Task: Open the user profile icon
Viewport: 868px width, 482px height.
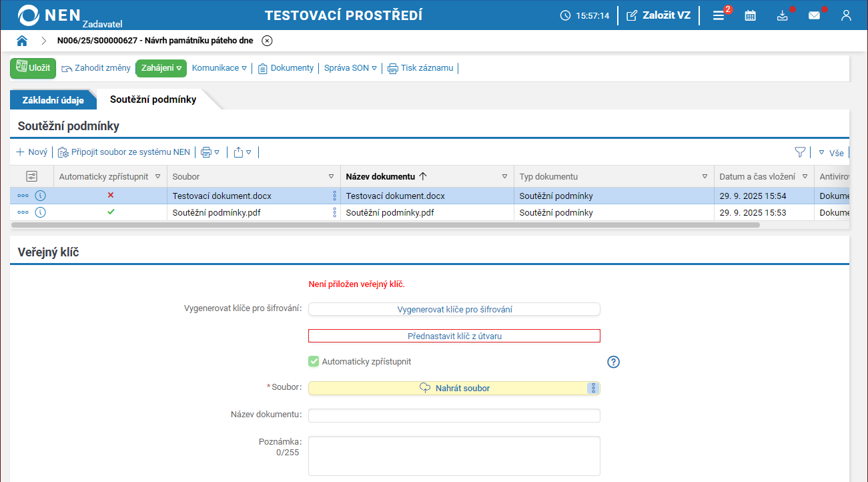Action: coord(846,15)
